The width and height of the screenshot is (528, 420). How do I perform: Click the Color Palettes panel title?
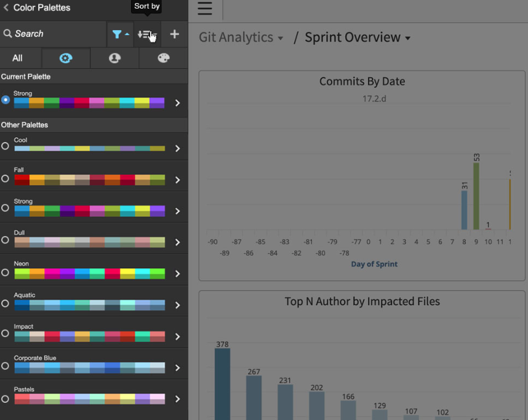(42, 7)
